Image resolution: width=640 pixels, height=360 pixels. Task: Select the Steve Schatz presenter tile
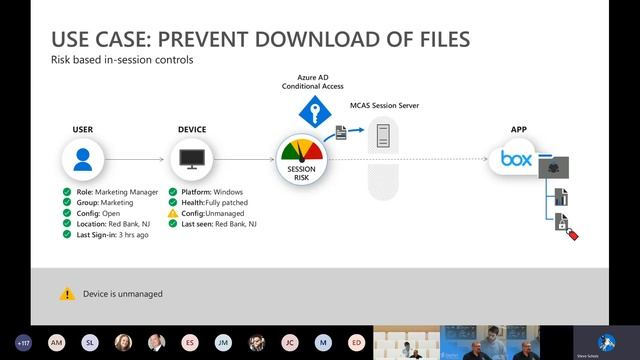pyautogui.click(x=607, y=342)
